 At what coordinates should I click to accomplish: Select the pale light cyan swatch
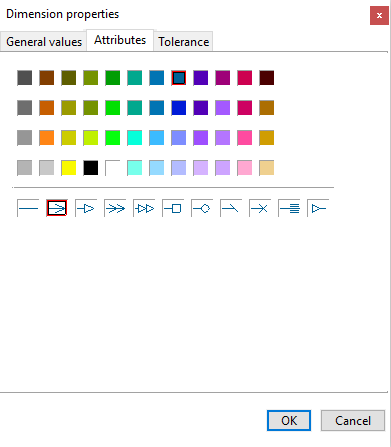point(135,168)
